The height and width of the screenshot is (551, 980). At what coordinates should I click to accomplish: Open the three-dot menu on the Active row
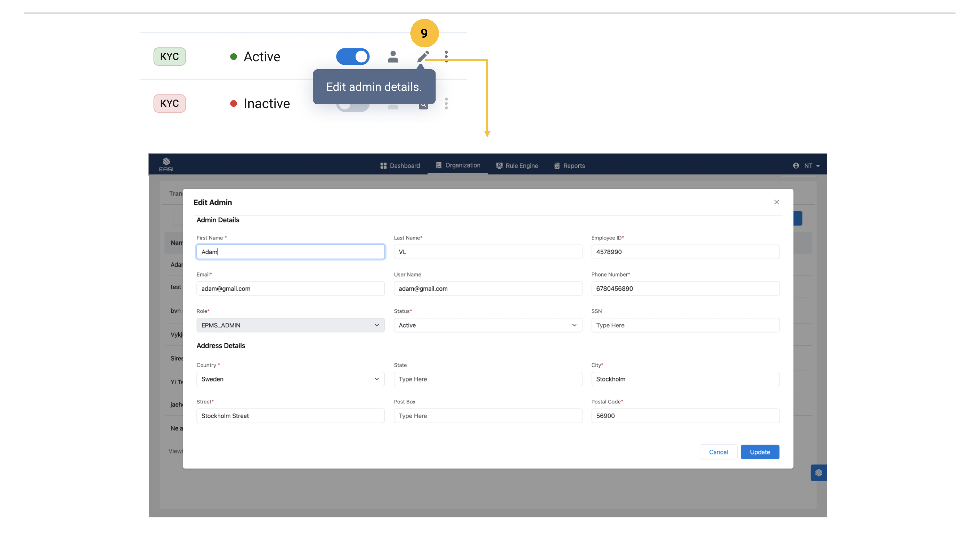[446, 56]
